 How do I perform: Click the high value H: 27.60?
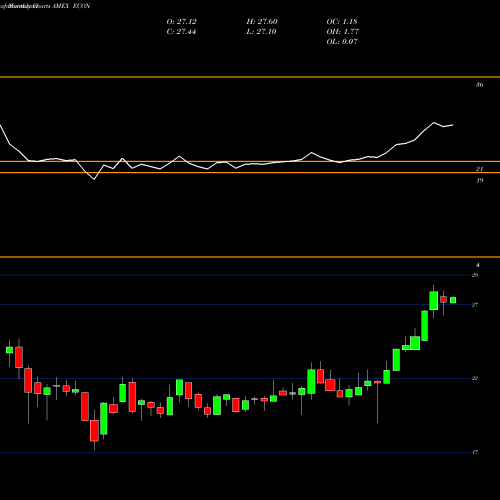(262, 22)
